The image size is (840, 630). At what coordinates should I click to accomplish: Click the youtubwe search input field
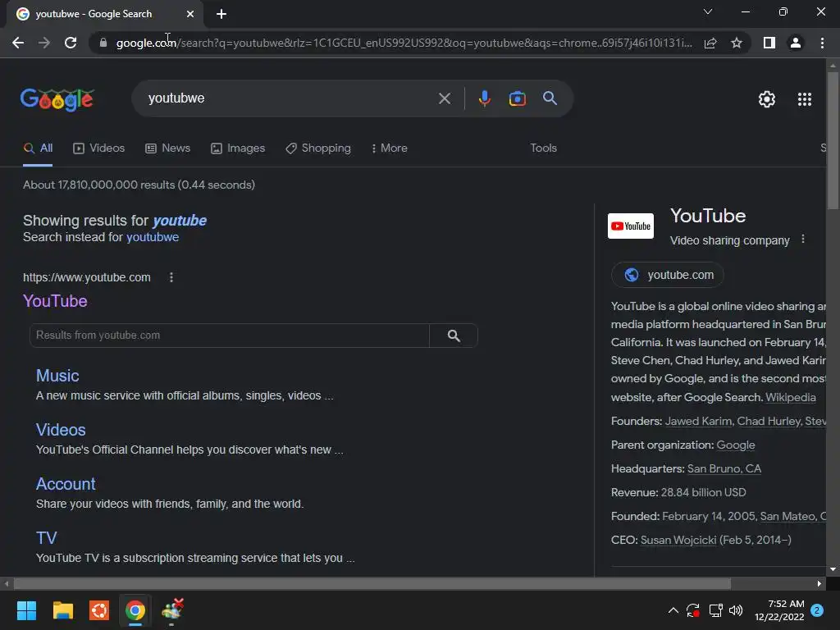coord(290,98)
